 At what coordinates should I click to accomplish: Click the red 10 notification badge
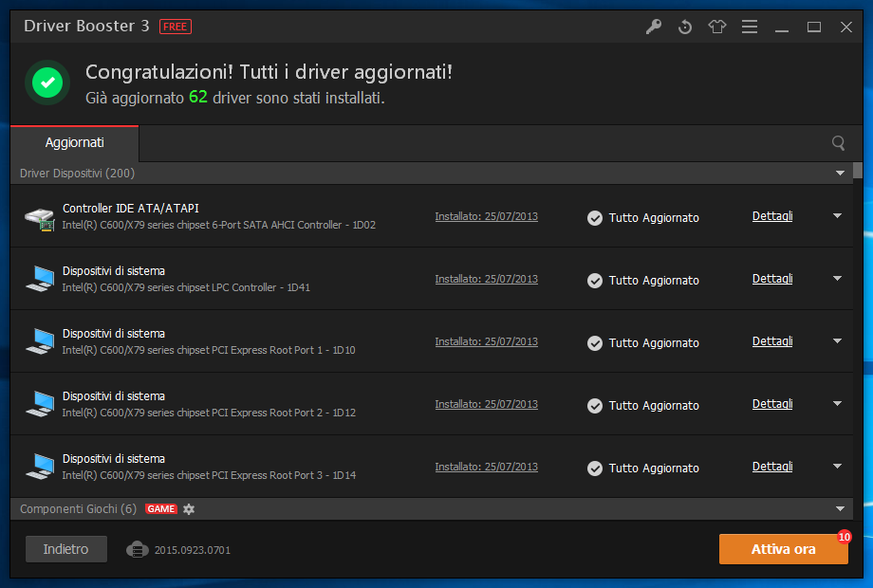point(844,537)
